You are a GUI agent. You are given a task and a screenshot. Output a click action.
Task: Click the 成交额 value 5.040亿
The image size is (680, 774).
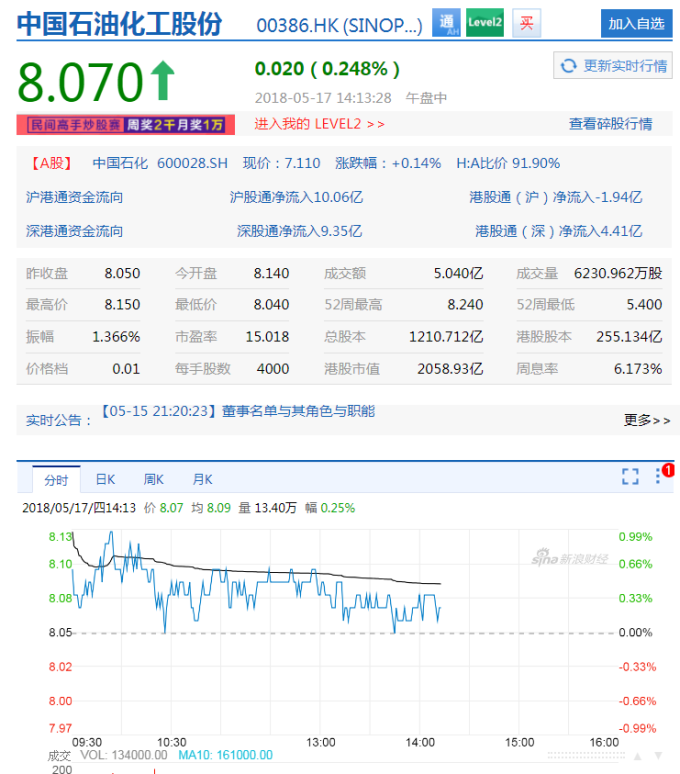[458, 273]
